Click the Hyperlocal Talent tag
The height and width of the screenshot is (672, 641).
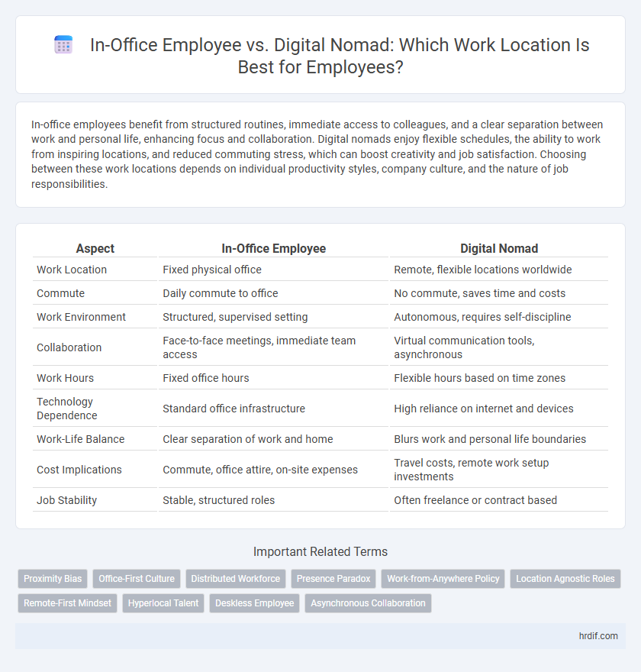click(x=163, y=603)
